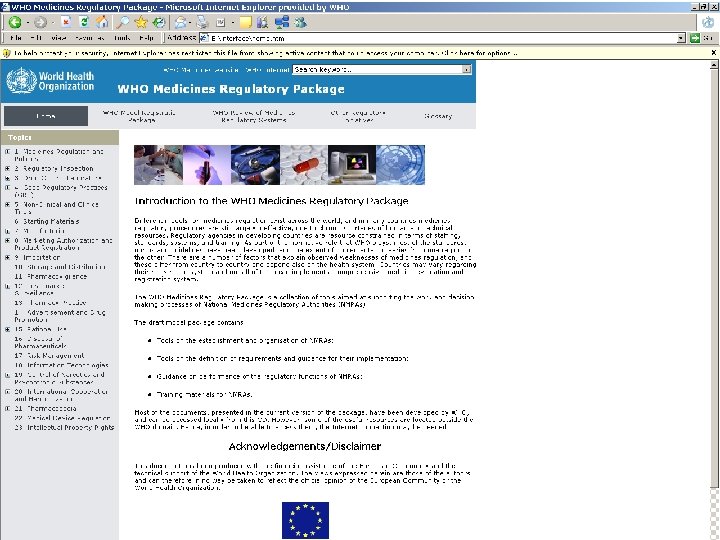This screenshot has width=720, height=540.
Task: Open the View menu
Action: point(59,38)
